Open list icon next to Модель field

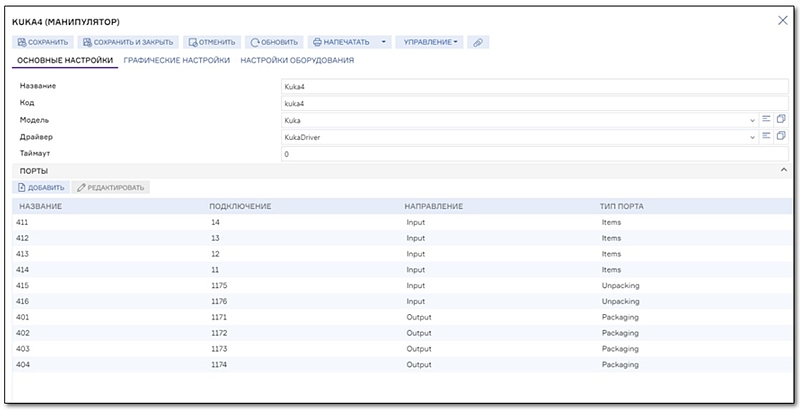766,119
